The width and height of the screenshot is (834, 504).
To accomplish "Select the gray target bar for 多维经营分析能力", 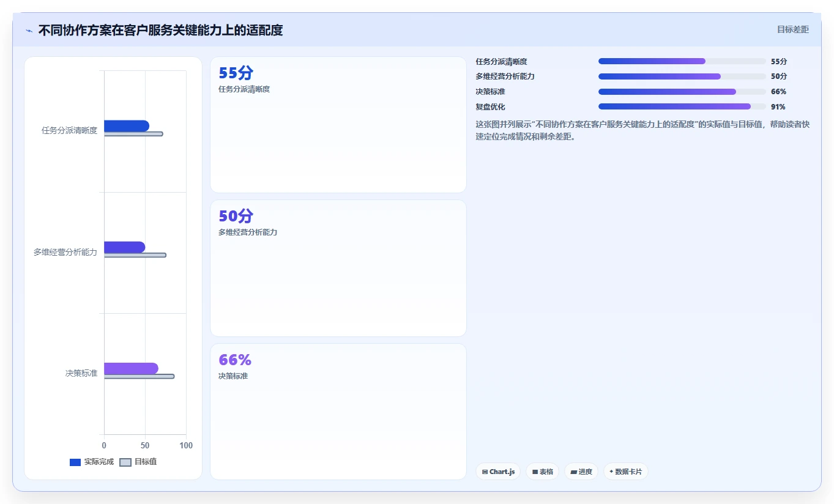I will click(135, 255).
